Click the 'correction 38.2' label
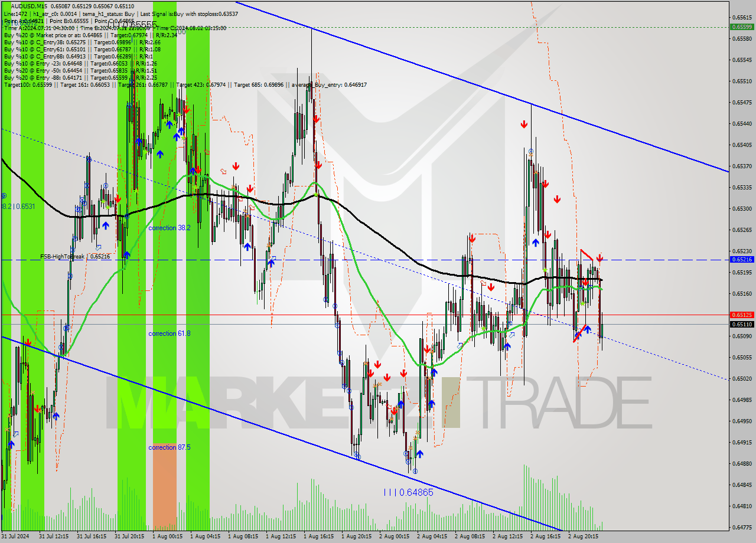Image resolution: width=756 pixels, height=543 pixels. point(170,228)
